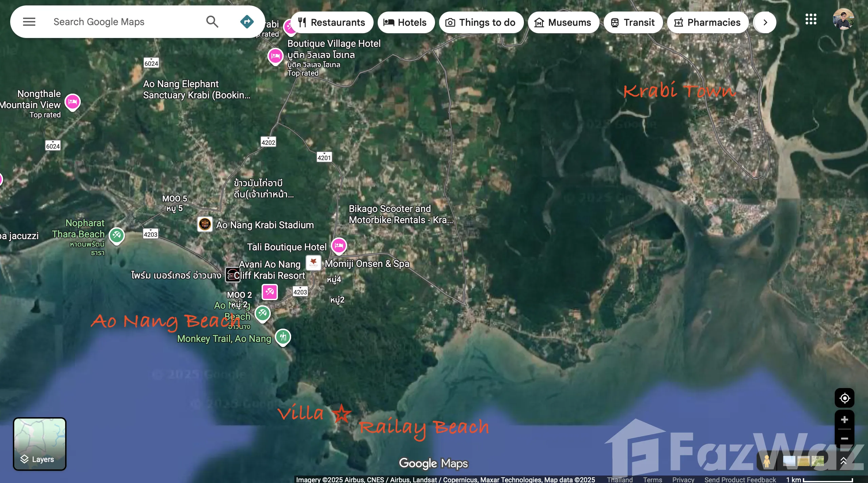Toggle map type via Layers thumbnail
Viewport: 868px width, 483px height.
tap(40, 444)
